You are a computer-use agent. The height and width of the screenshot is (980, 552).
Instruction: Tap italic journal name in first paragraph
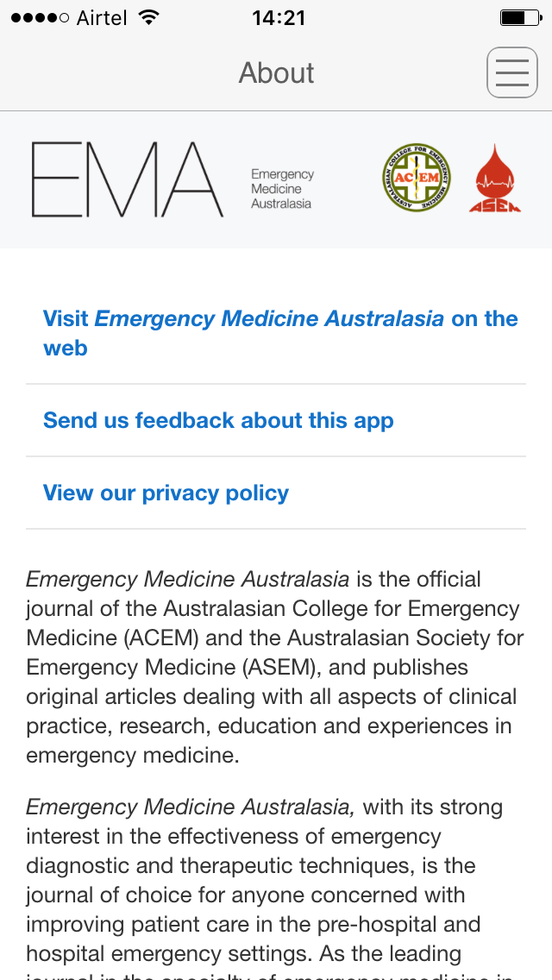tap(187, 580)
